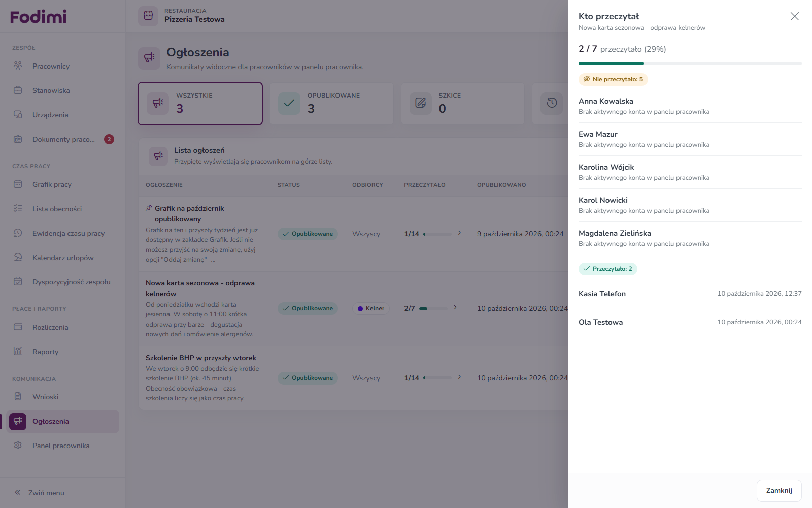The height and width of the screenshot is (508, 812).
Task: Close the Kto przeczytał panel with X
Action: (795, 16)
